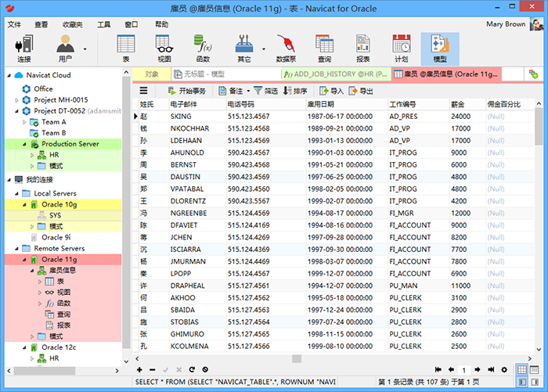
Task: Click the SKING email cell
Action: [197, 117]
